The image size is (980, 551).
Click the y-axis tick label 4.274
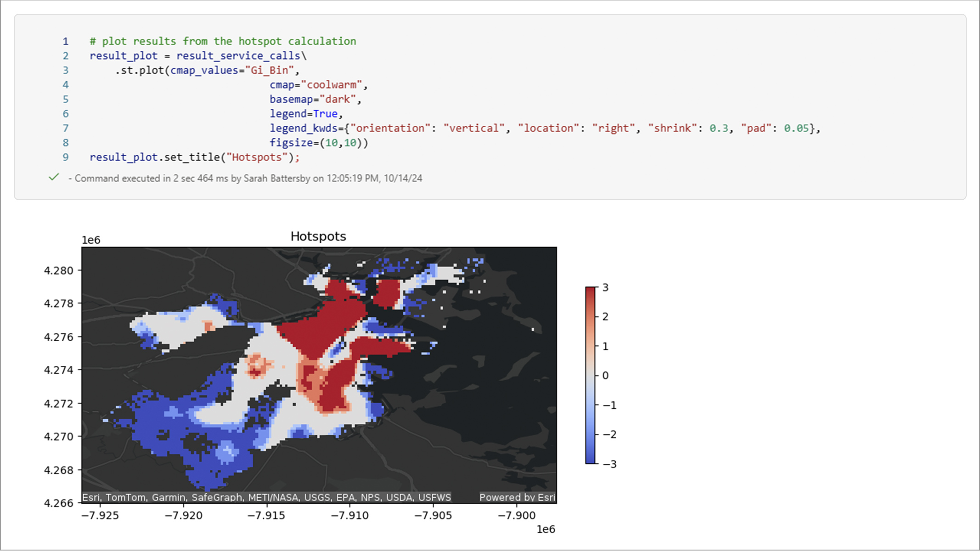click(58, 370)
